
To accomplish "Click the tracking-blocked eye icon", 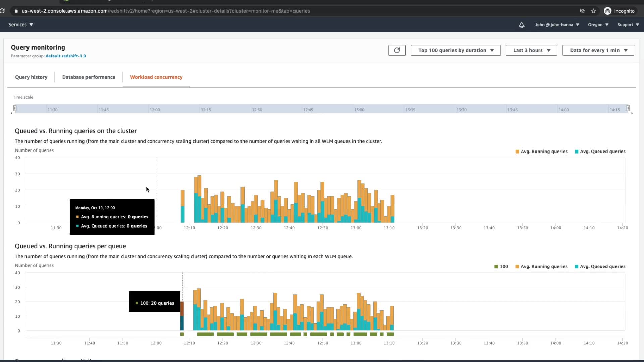I will coord(582,11).
